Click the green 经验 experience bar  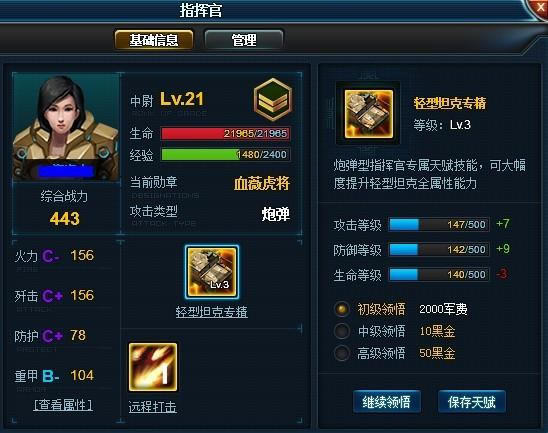(225, 154)
